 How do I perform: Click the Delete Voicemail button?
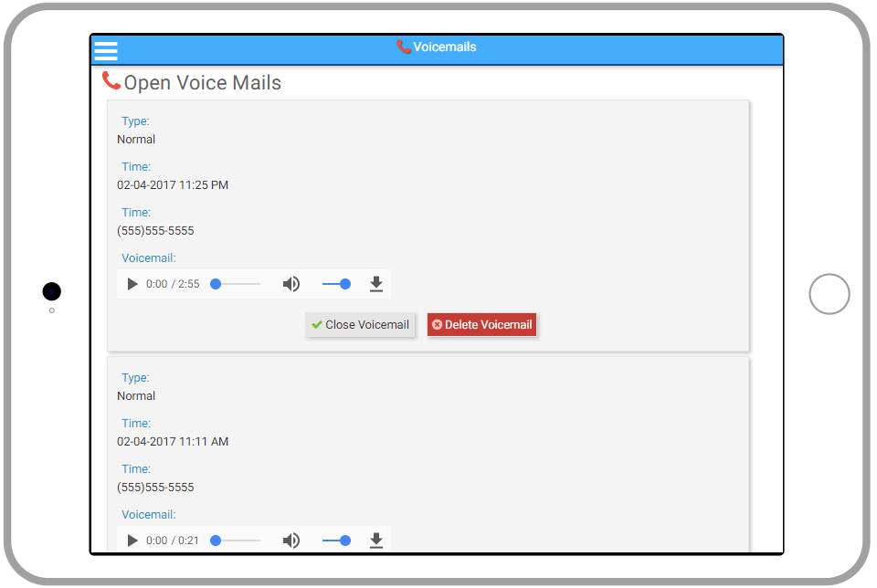pos(481,324)
